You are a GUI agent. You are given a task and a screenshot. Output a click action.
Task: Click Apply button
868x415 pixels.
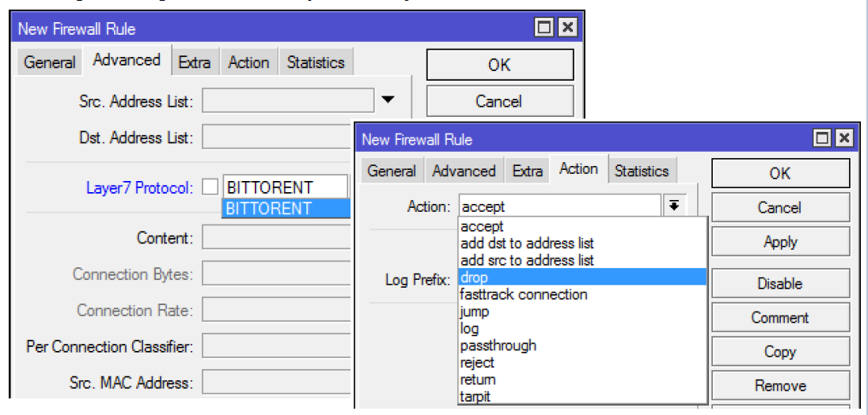point(779,242)
